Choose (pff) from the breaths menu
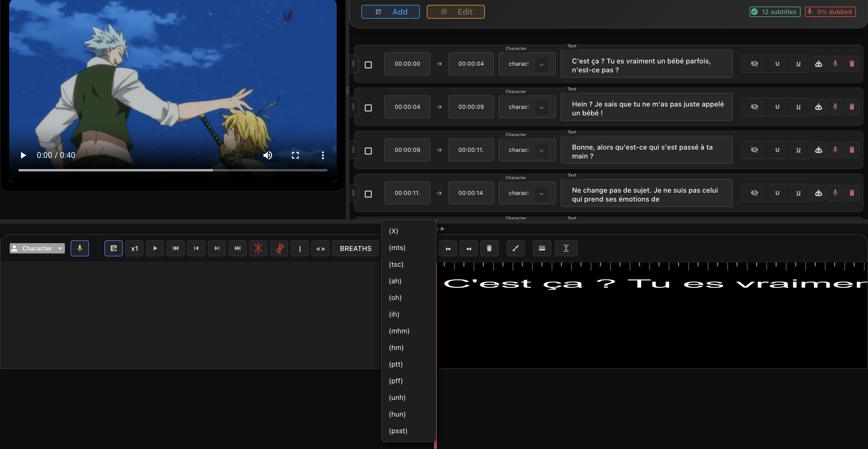The width and height of the screenshot is (868, 449). click(409, 381)
